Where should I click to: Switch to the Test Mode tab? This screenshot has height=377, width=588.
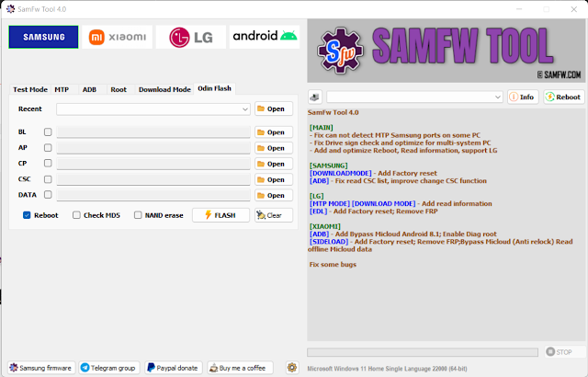click(x=30, y=90)
